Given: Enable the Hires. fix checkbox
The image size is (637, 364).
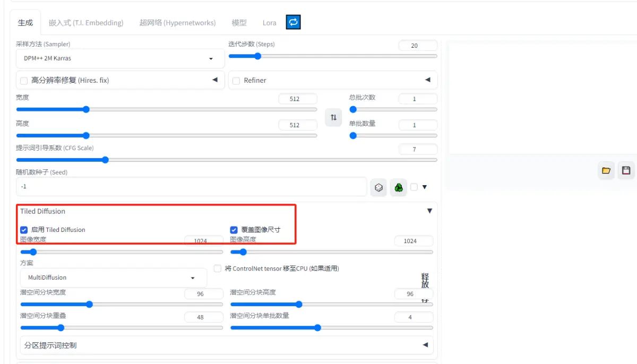Looking at the screenshot, I should (x=24, y=81).
